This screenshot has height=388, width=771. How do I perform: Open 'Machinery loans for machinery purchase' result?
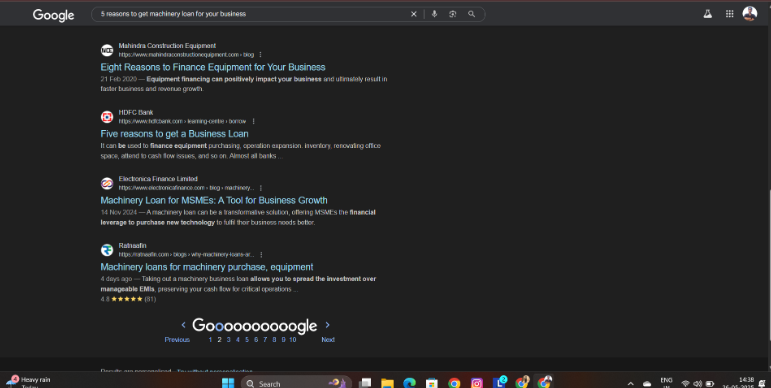click(x=207, y=267)
